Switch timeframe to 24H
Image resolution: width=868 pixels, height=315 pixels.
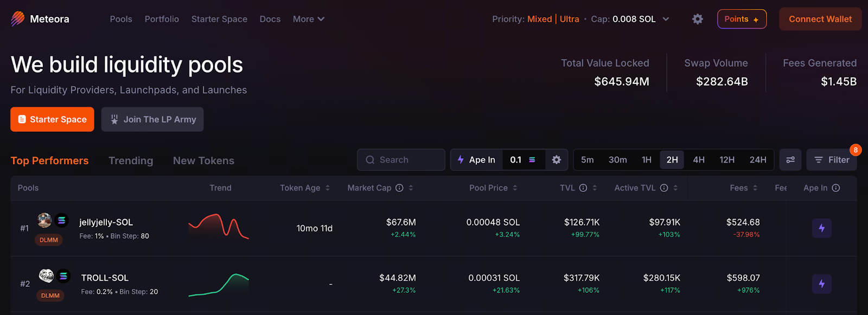758,160
